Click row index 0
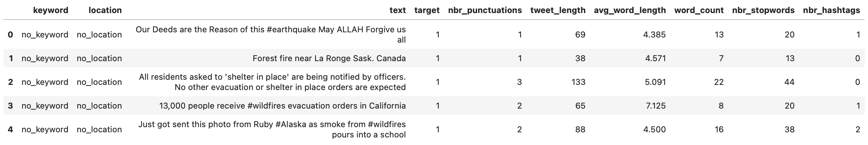 click(x=10, y=35)
